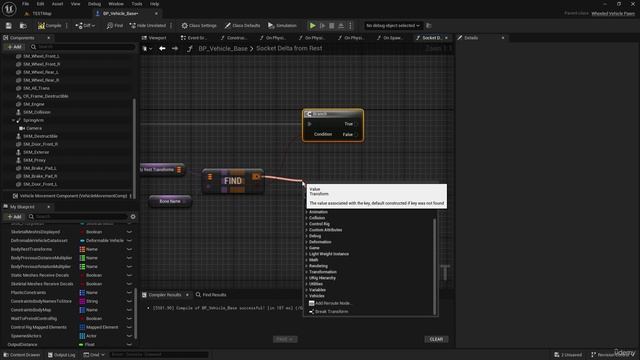Open the Content Drawer

22,355
